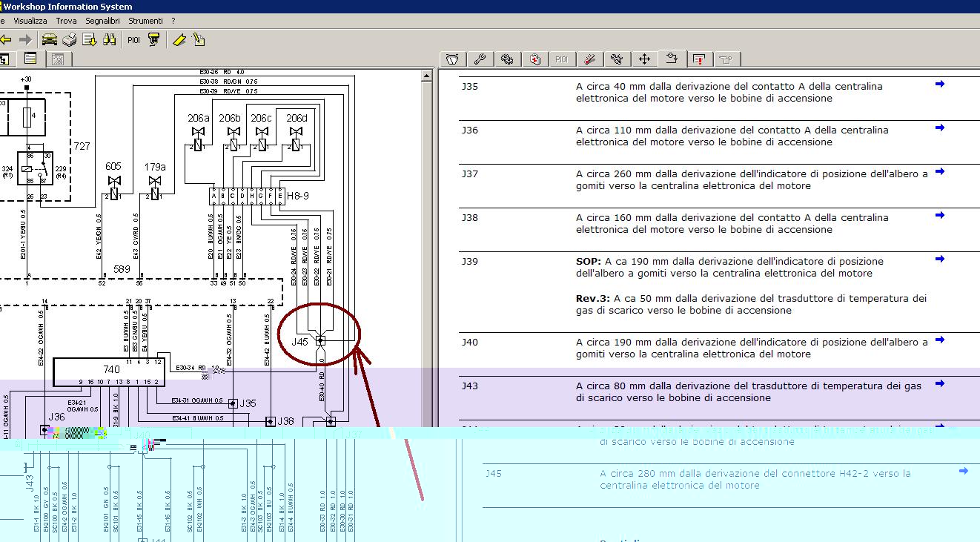Image resolution: width=980 pixels, height=542 pixels.
Task: Click the blue arrow link for J45
Action: pyautogui.click(x=963, y=471)
